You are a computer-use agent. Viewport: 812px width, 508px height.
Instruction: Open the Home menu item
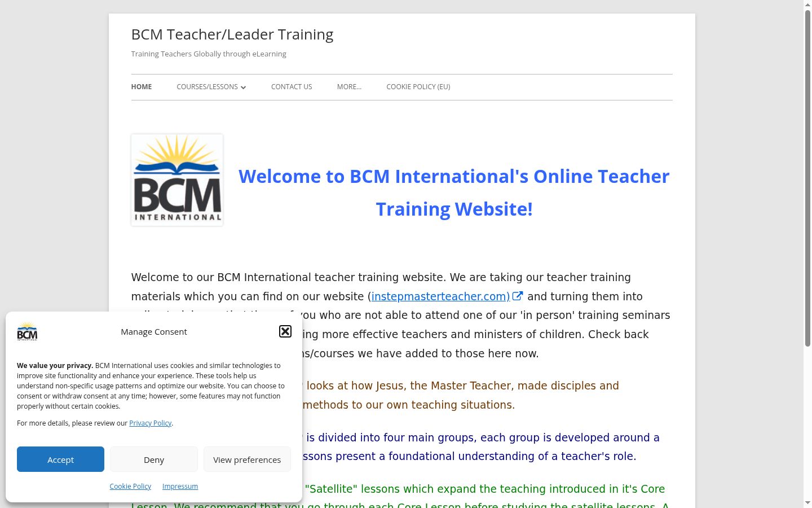(142, 87)
